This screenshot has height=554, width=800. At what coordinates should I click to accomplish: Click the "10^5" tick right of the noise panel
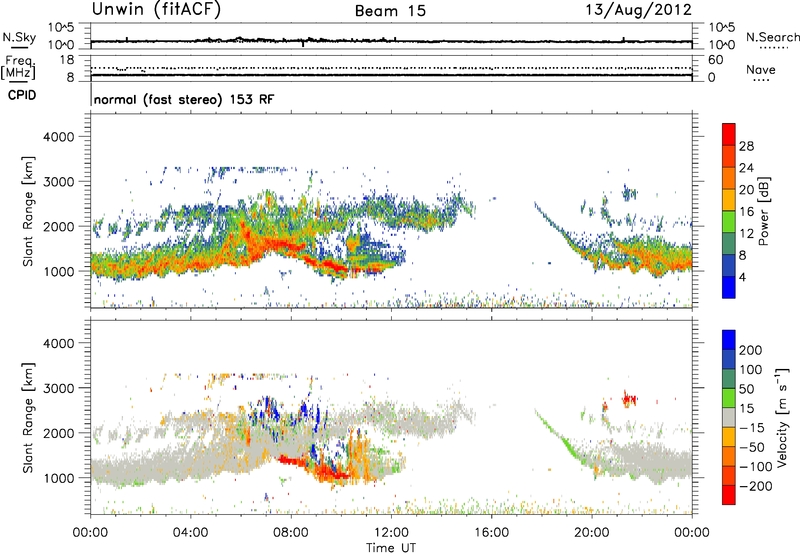pos(722,28)
